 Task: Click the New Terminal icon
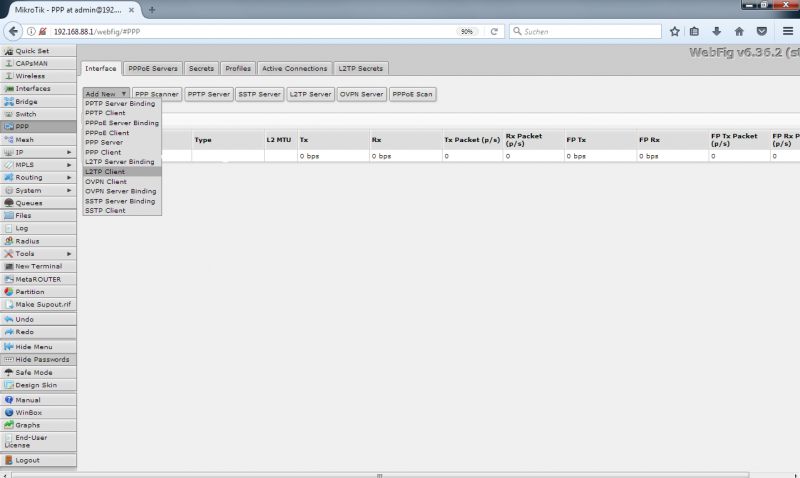coord(9,266)
